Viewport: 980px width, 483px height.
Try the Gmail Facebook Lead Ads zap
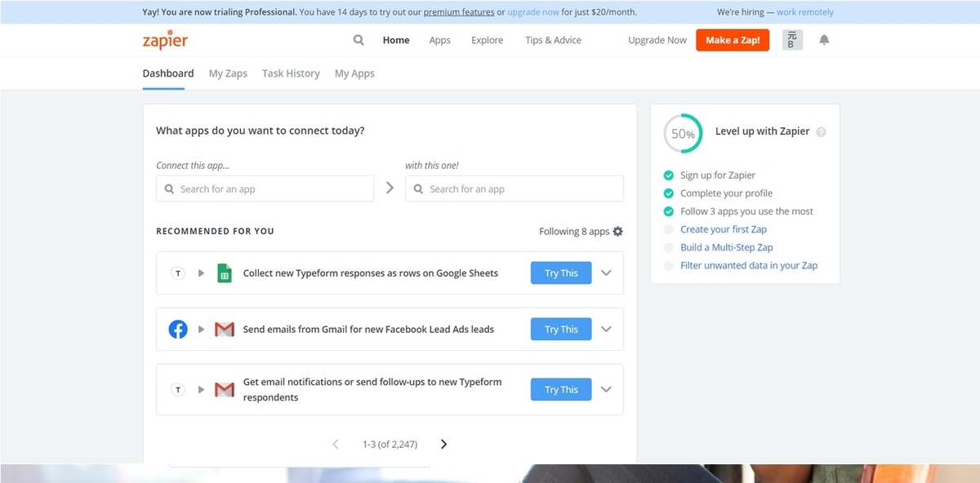tap(561, 330)
